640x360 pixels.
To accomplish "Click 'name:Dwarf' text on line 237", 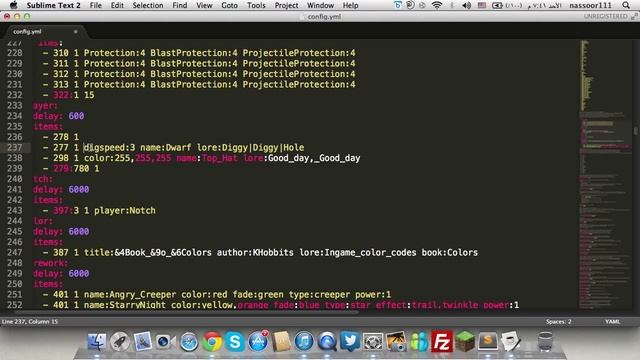I will tap(166, 147).
